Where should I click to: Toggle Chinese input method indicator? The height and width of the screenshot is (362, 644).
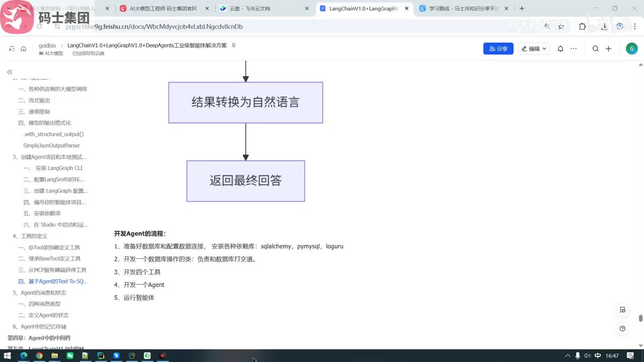(597, 355)
